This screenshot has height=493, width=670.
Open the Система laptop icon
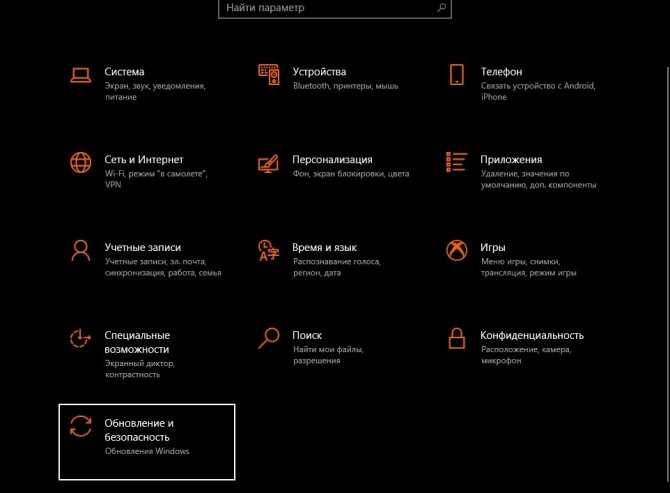coord(81,75)
